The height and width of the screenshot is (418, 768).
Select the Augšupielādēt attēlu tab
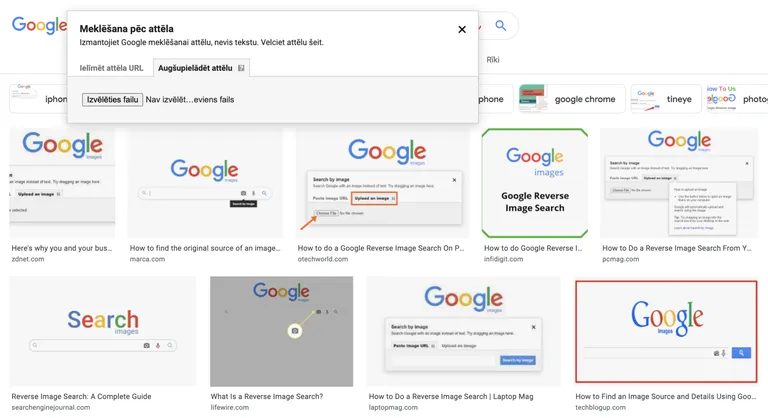201,68
